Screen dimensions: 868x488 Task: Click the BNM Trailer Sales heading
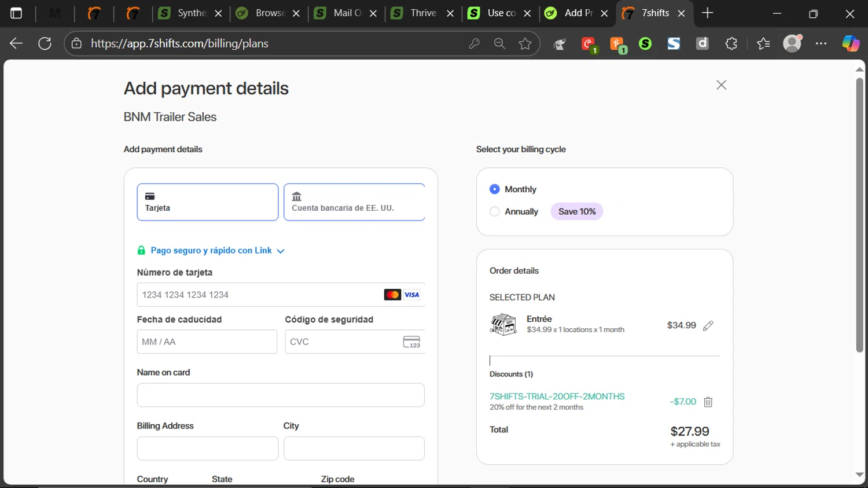point(170,117)
